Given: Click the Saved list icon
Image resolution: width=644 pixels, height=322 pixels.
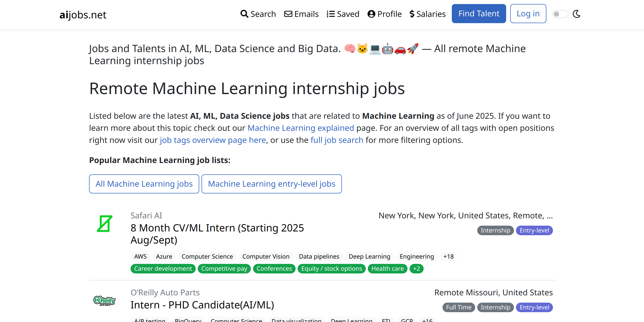Looking at the screenshot, I should pyautogui.click(x=331, y=14).
